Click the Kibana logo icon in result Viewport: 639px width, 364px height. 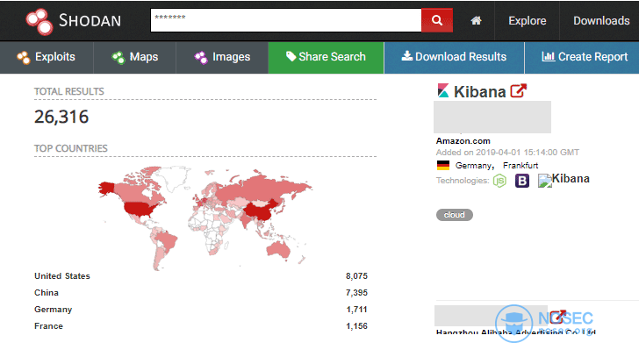pos(443,91)
